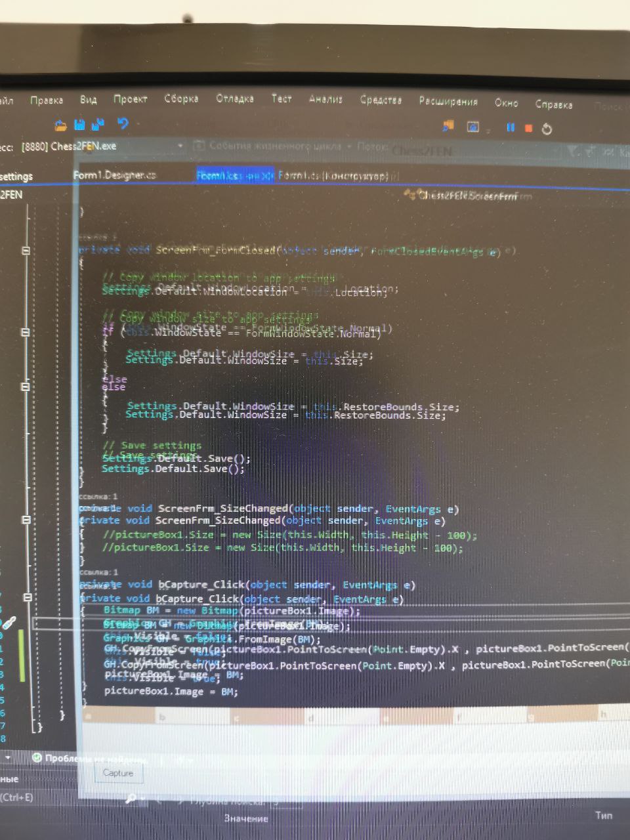
Task: Click the Save All icon
Action: click(98, 123)
